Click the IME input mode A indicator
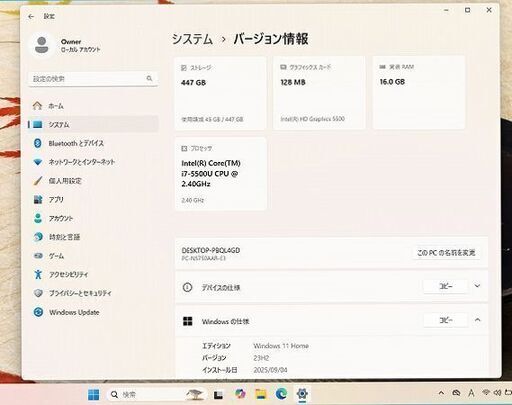This screenshot has height=405, width=512. (x=471, y=393)
